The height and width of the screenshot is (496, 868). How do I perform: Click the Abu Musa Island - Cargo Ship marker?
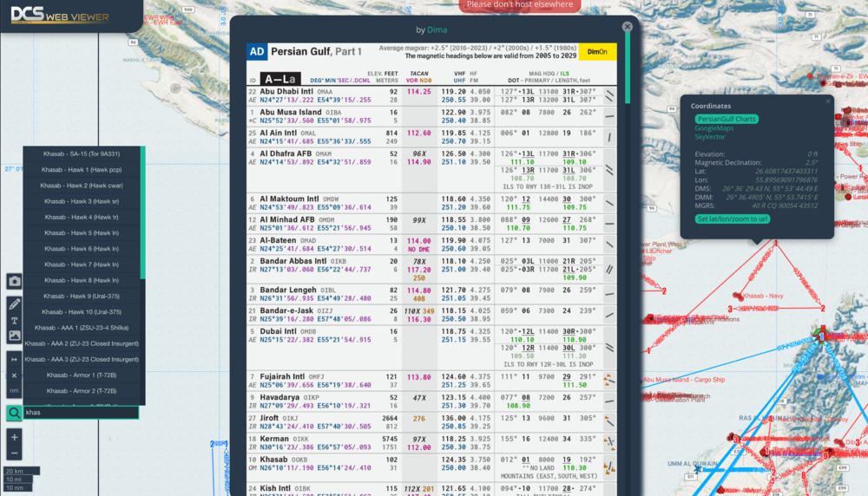(x=684, y=380)
